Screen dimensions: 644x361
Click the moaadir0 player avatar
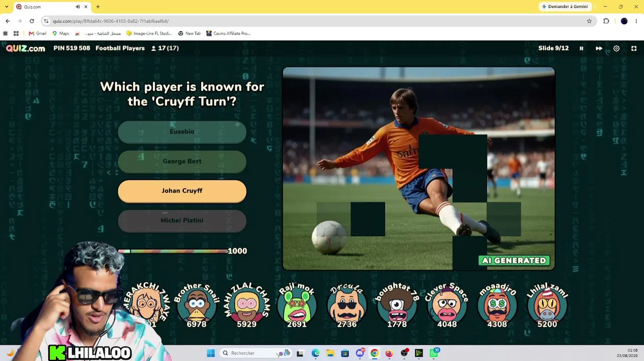[497, 306]
